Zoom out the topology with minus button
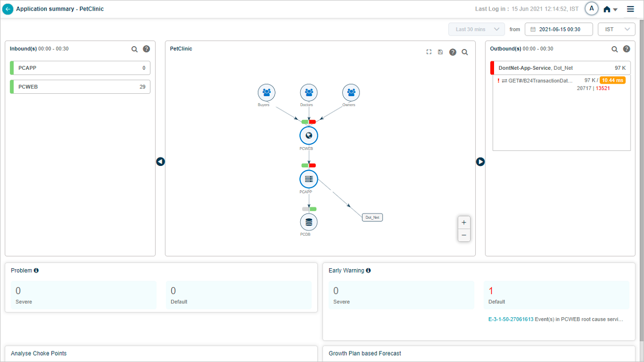Viewport: 644px width, 362px height. point(463,235)
